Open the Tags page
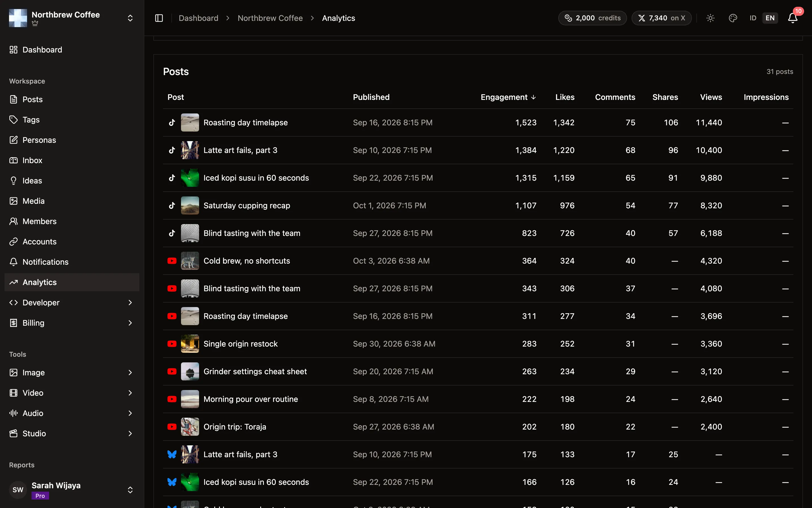Image resolution: width=812 pixels, height=508 pixels. tap(72, 120)
